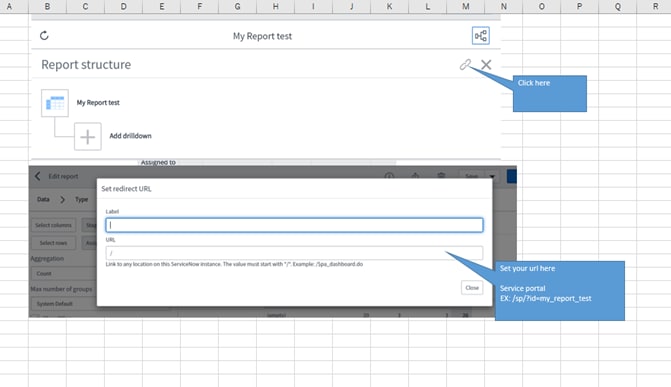Open the Count aggregation dropdown
Screen dimensions: 671x387
coord(63,274)
